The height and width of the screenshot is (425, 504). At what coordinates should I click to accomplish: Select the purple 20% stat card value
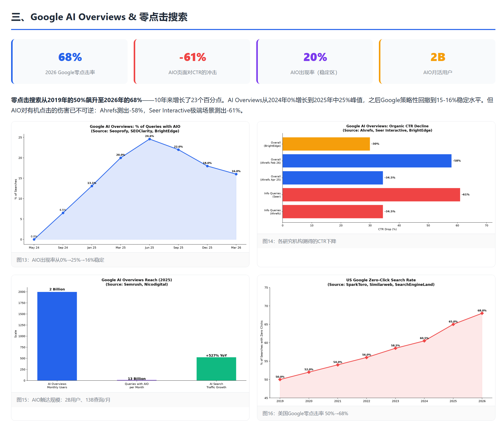(x=315, y=57)
